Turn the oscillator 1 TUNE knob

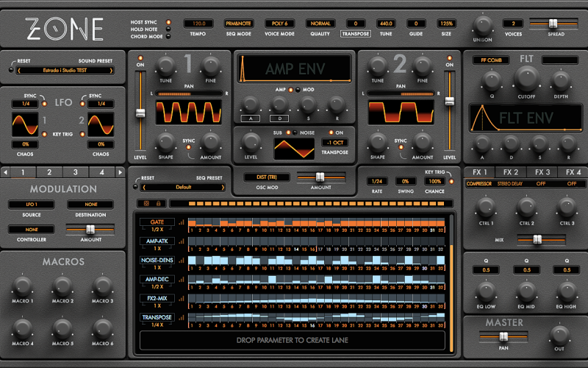click(165, 66)
